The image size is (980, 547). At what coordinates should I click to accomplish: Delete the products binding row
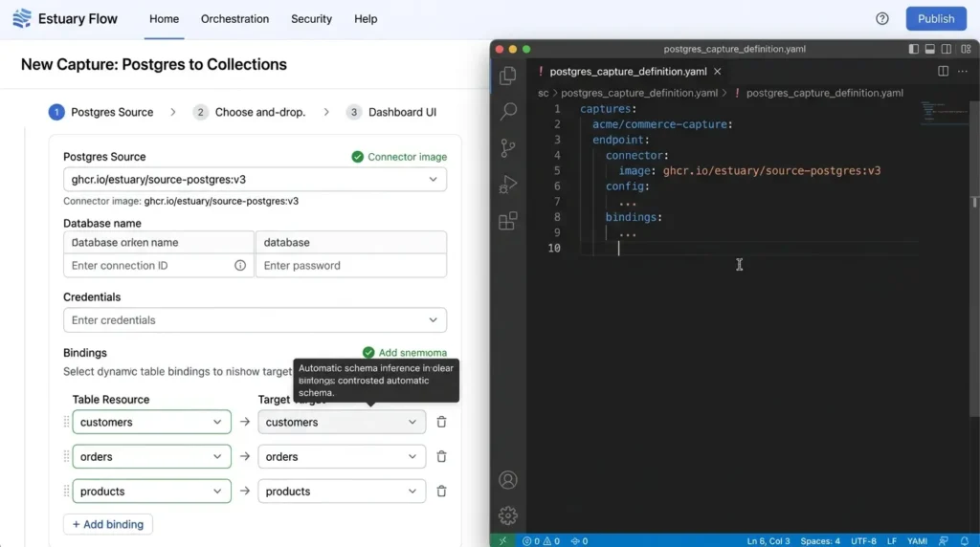[441, 492]
